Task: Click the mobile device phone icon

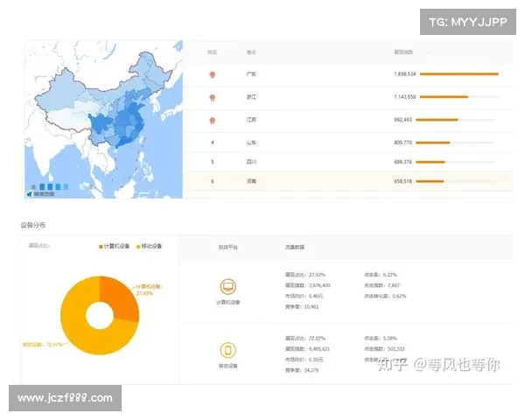Action: [x=228, y=350]
